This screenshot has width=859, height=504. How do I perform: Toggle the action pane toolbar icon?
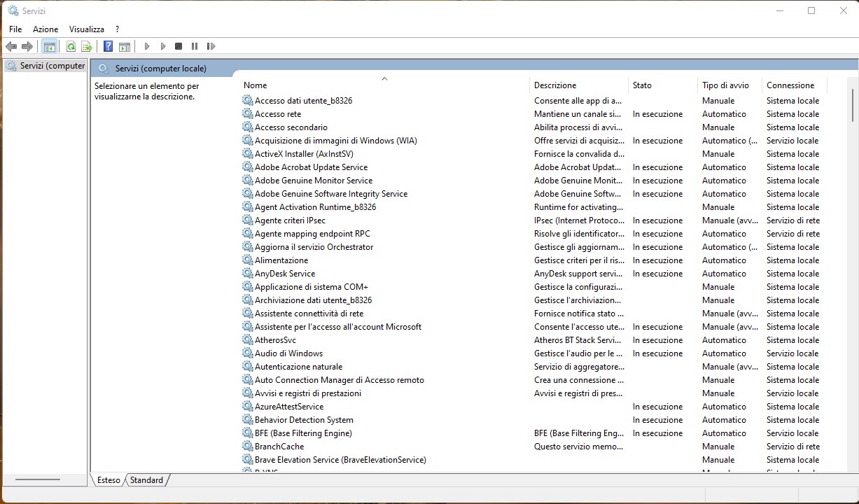tap(125, 46)
